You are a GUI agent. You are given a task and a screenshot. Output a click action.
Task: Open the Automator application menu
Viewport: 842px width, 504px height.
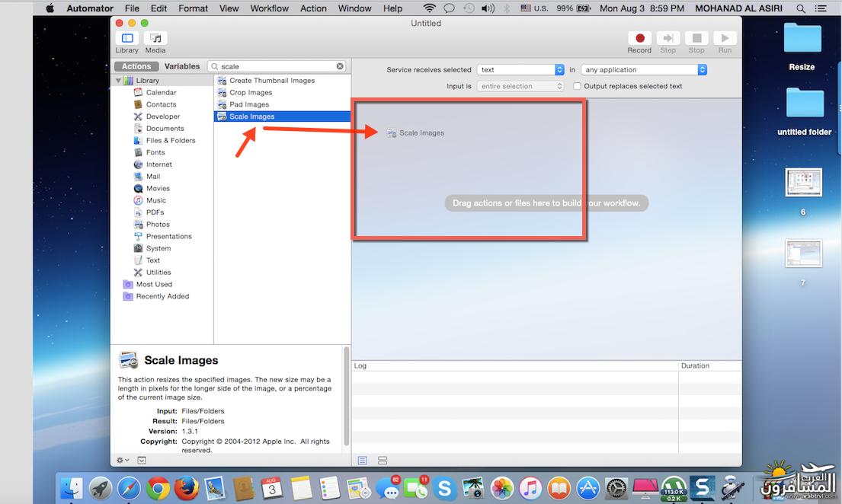(x=90, y=8)
